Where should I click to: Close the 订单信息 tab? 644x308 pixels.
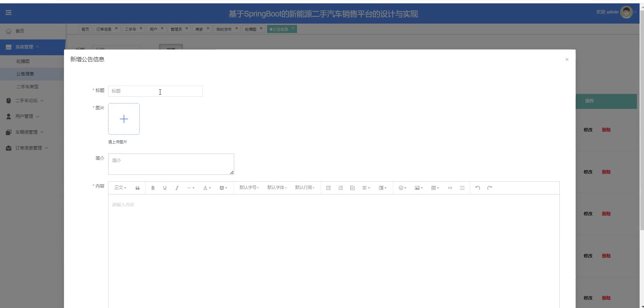click(x=116, y=28)
